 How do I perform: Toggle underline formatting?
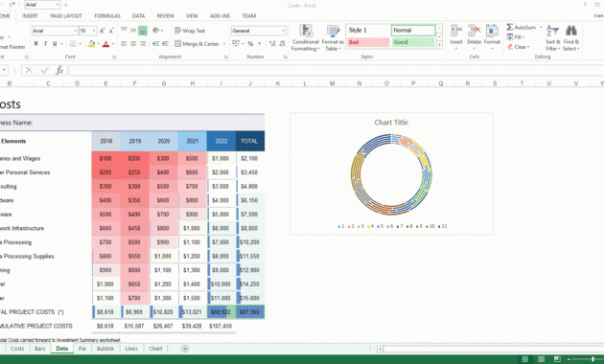pos(55,44)
